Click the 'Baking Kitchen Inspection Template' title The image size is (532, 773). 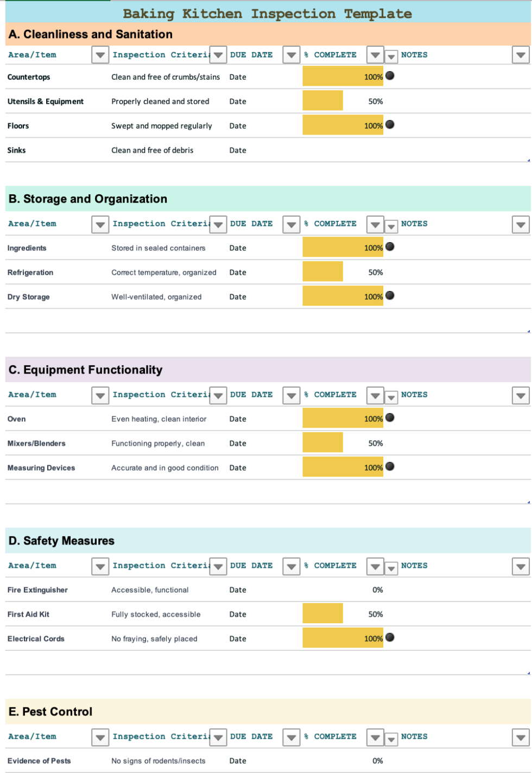[x=267, y=14]
